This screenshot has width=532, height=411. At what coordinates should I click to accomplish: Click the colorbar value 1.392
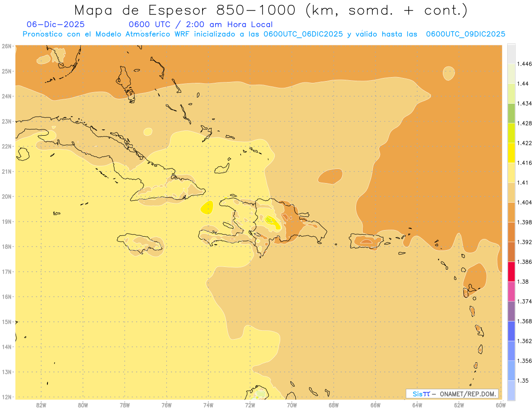524,242
